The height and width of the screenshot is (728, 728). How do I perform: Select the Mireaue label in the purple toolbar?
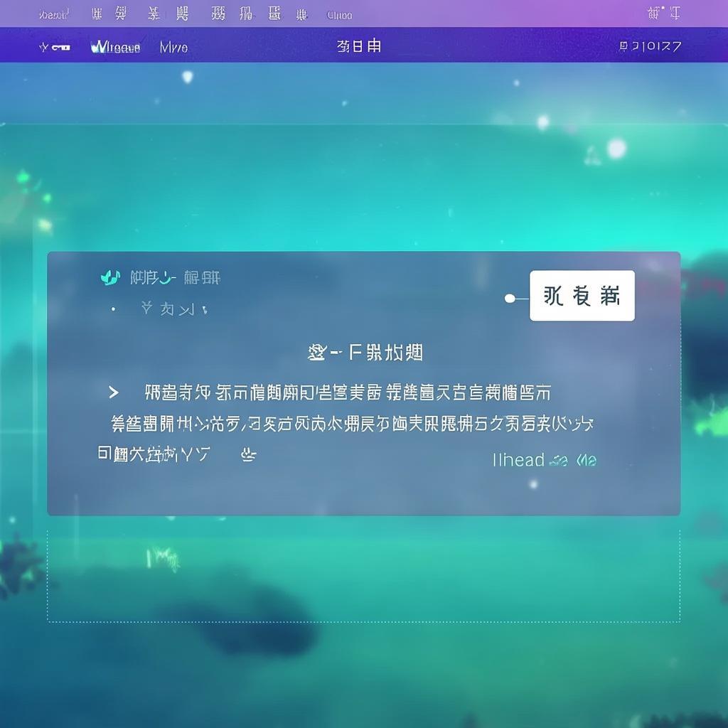click(x=118, y=47)
